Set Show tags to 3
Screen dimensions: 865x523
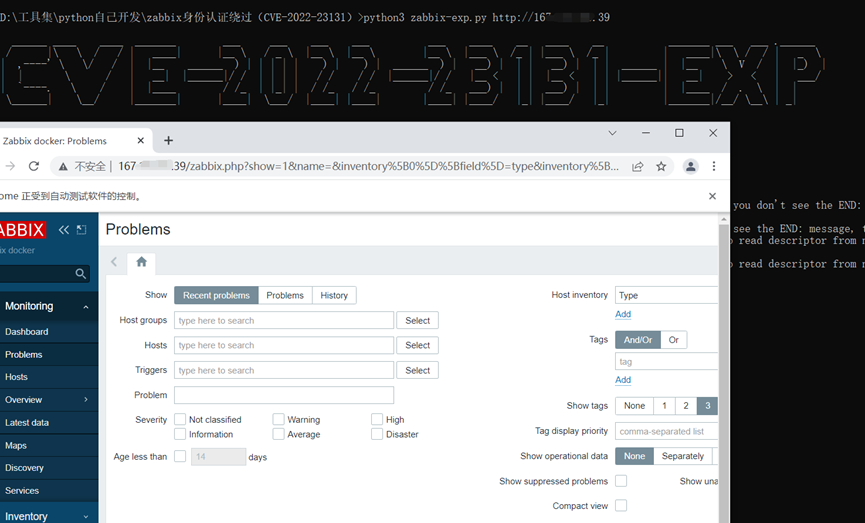tap(707, 405)
